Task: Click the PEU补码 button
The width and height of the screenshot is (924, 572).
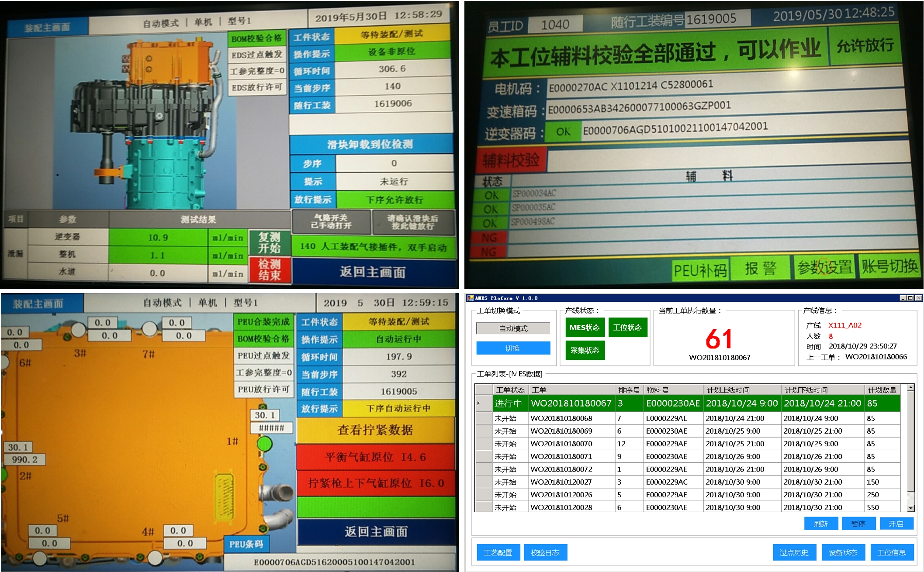Action: (x=700, y=270)
